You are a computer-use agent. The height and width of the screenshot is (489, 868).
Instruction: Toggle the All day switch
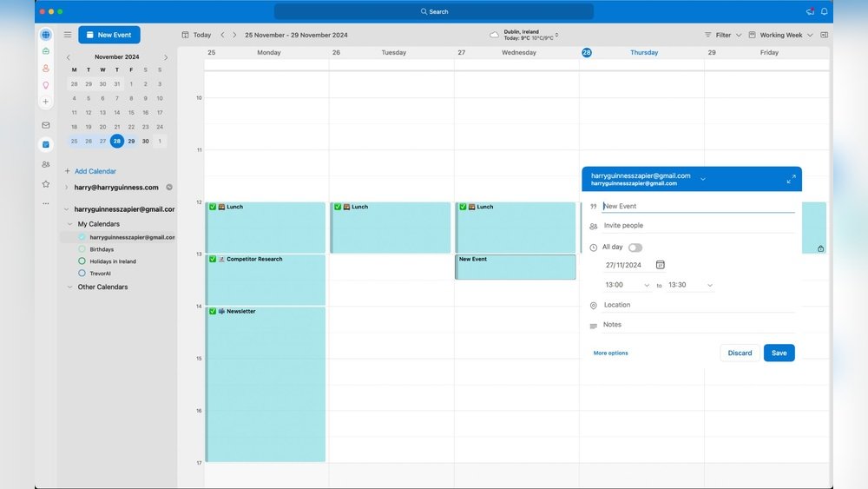point(635,248)
